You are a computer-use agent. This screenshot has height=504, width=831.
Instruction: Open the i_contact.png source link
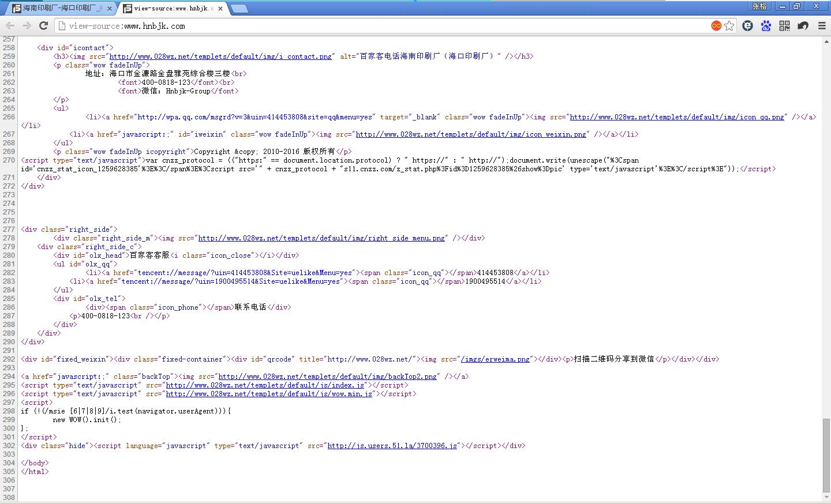[220, 57]
